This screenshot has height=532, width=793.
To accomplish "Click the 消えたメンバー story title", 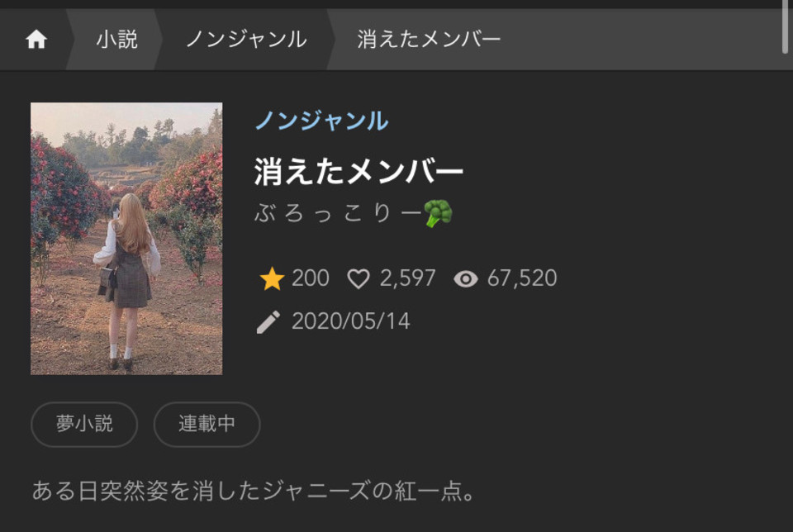I will [359, 172].
